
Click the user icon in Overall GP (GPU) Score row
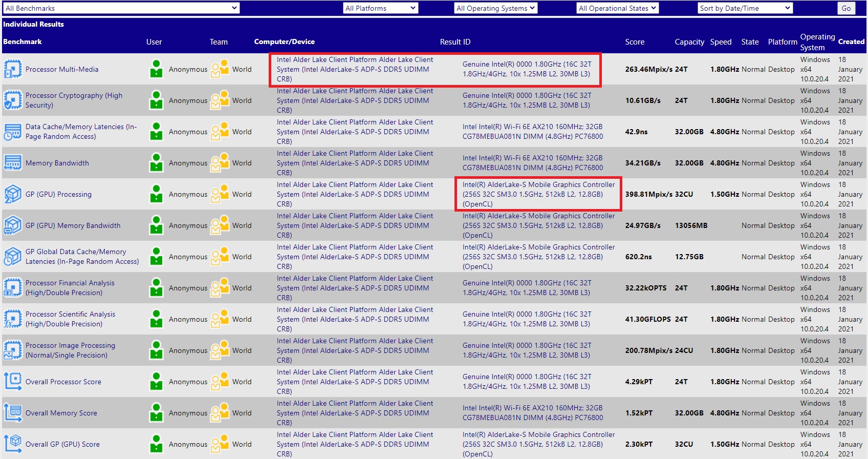[x=156, y=444]
